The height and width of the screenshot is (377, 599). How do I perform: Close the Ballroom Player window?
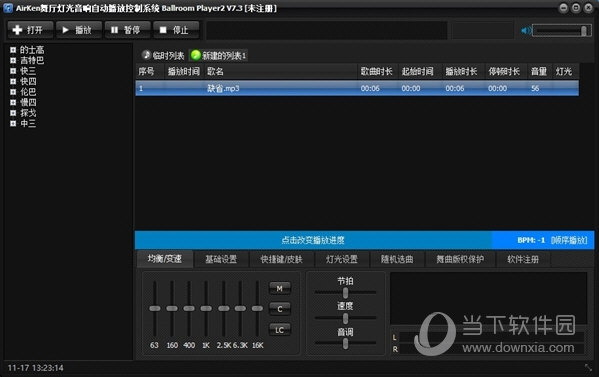tap(588, 8)
